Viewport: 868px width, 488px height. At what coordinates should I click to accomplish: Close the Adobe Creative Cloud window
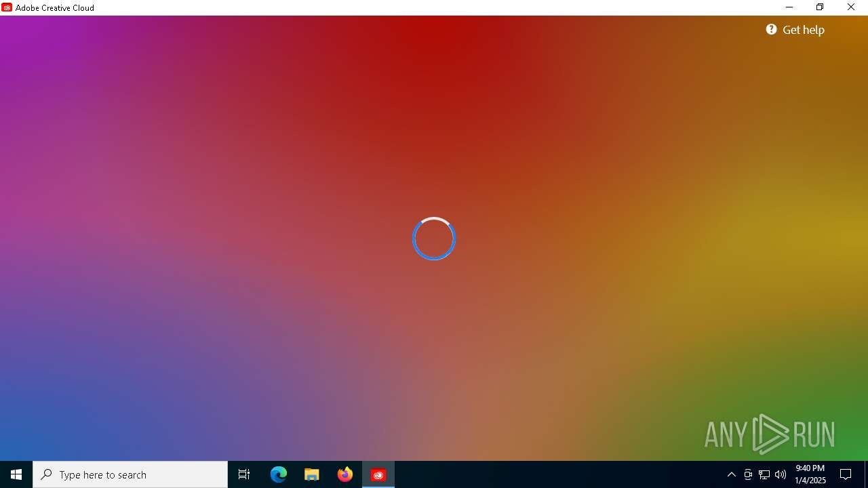[x=851, y=7]
